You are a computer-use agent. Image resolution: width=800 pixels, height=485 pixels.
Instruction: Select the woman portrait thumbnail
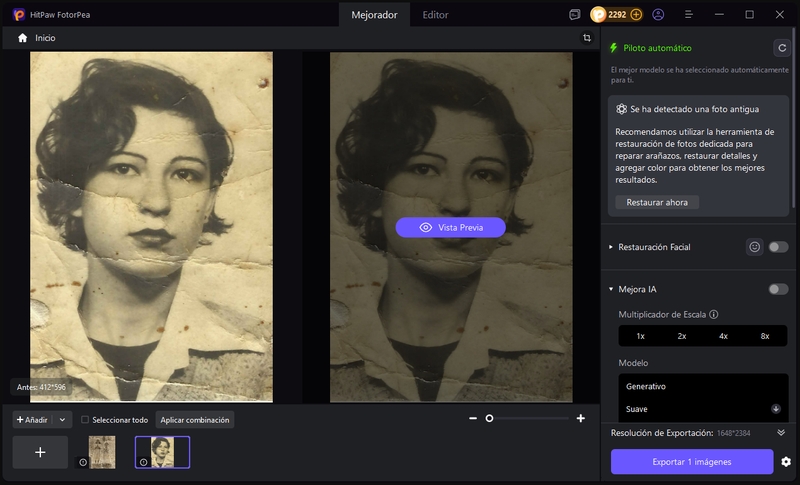tap(162, 452)
